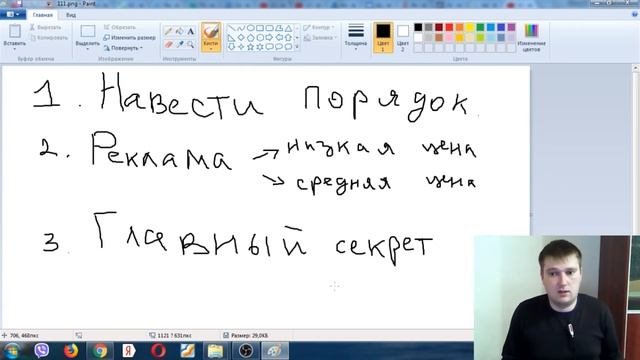Pick the green palette color

point(480,27)
